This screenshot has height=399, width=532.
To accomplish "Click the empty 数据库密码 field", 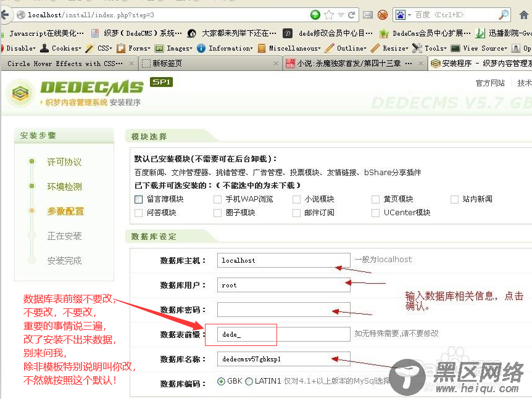I will point(284,310).
